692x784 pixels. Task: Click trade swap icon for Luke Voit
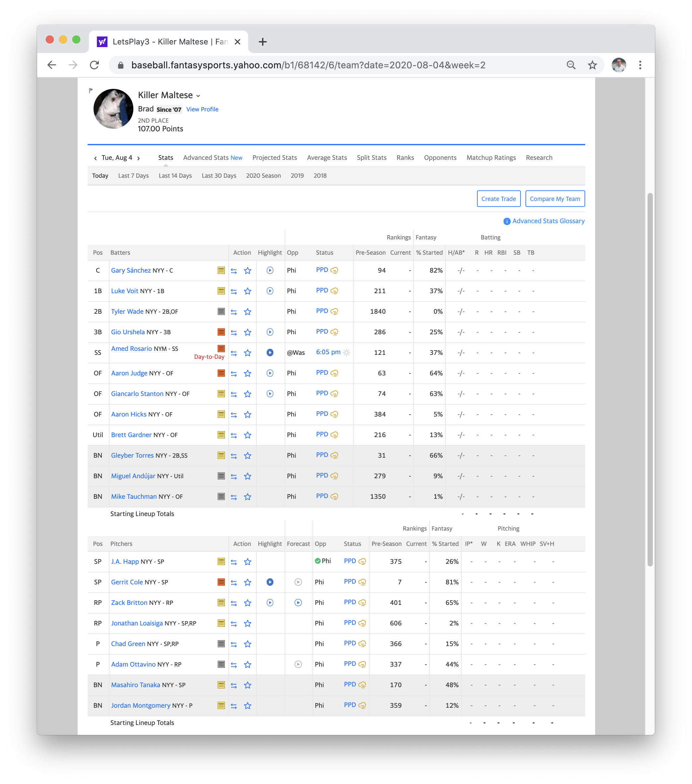pyautogui.click(x=234, y=291)
